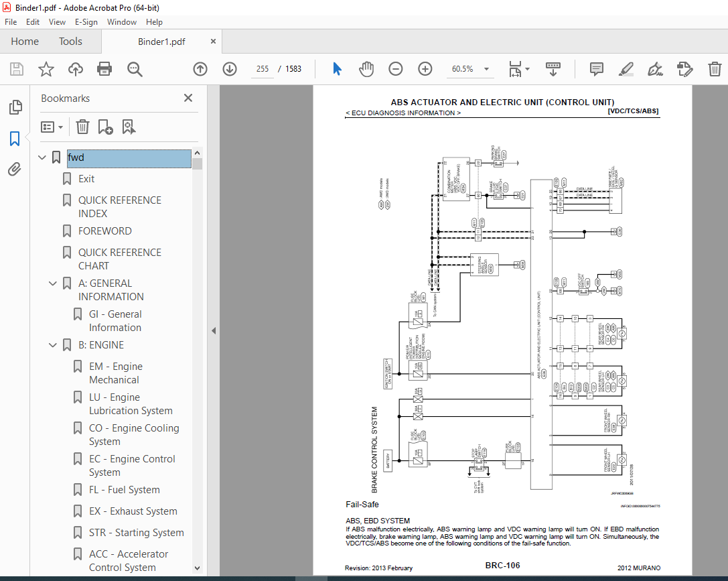The height and width of the screenshot is (581, 728).
Task: Open the dropdown arrow beside the fit page icon
Action: (x=528, y=69)
